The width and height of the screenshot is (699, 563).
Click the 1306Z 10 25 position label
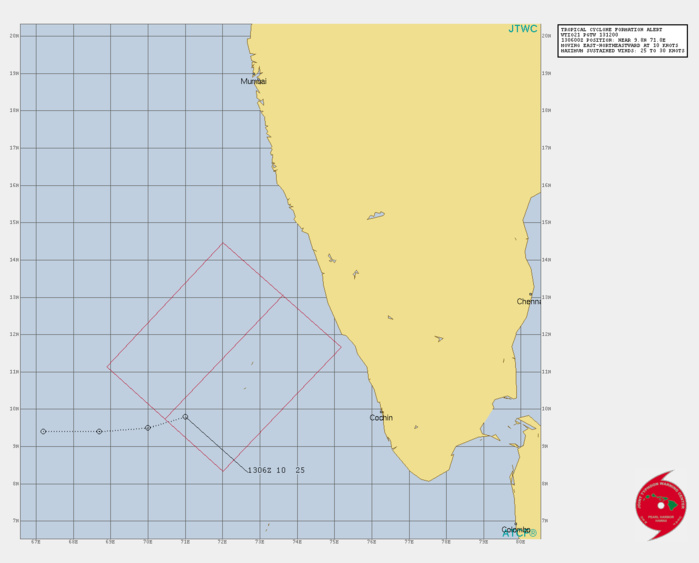[x=276, y=470]
